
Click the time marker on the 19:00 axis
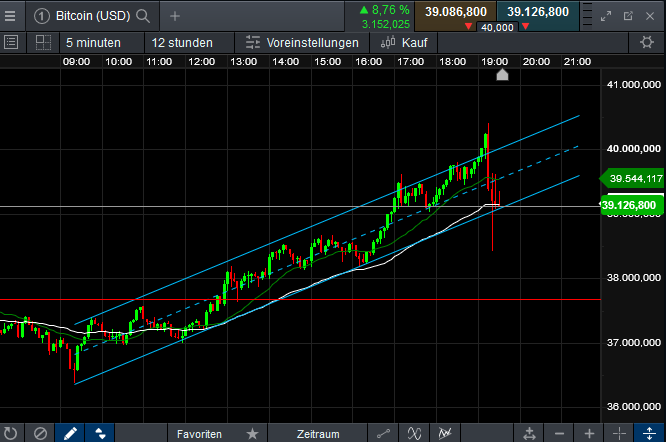[x=502, y=75]
